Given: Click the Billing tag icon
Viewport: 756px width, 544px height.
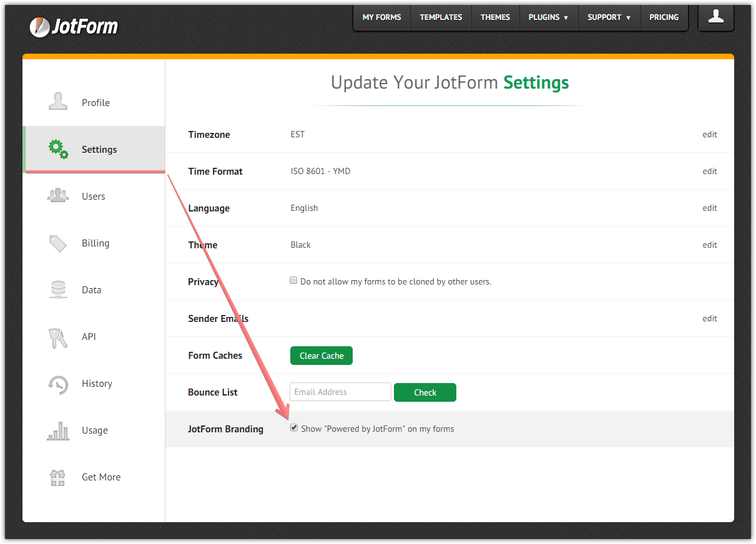Looking at the screenshot, I should click(x=57, y=243).
